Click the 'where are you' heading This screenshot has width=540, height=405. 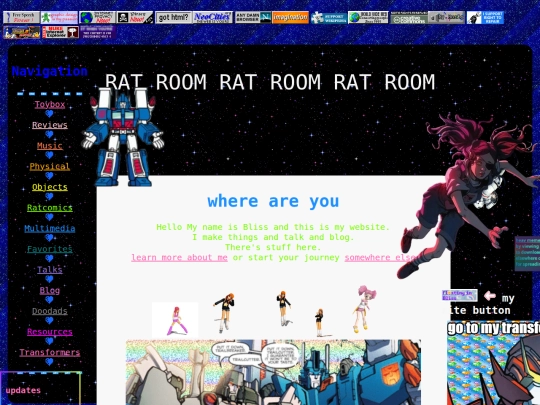(273, 201)
